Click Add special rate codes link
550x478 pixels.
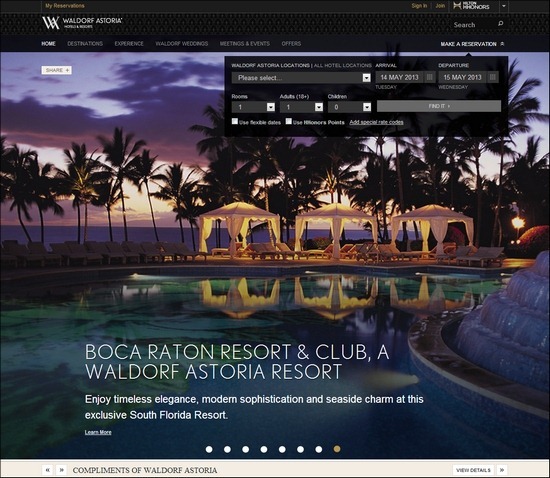pos(376,122)
